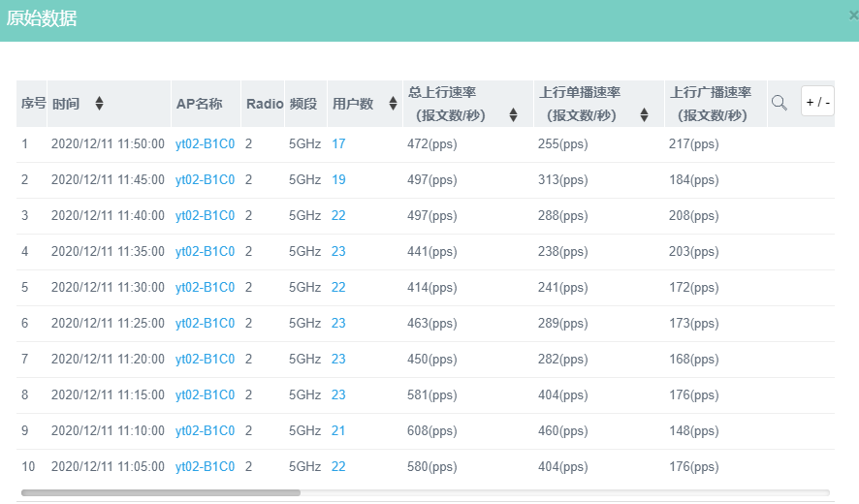Select the 2020/12/11 11:10:00 time cell
Viewport: 859px width, 504px height.
coord(108,431)
